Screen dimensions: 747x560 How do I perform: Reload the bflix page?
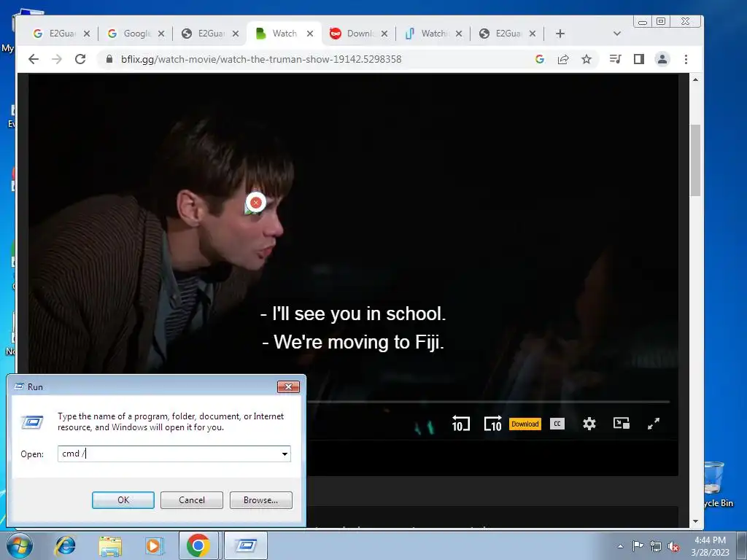click(x=80, y=59)
